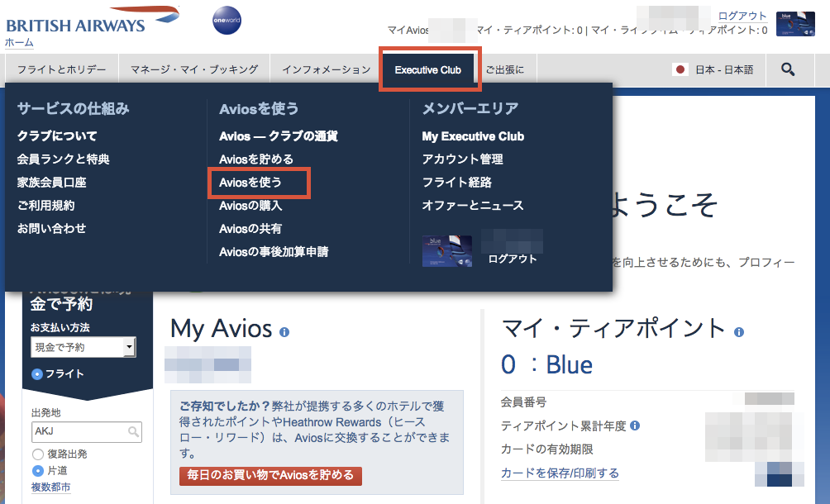Click the 会員番号 label
The height and width of the screenshot is (504, 830).
(523, 402)
